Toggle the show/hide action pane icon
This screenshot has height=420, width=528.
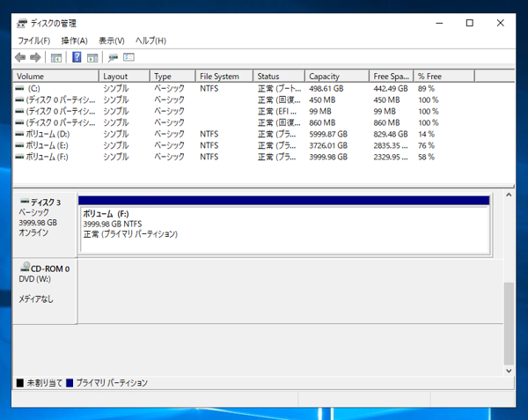92,58
